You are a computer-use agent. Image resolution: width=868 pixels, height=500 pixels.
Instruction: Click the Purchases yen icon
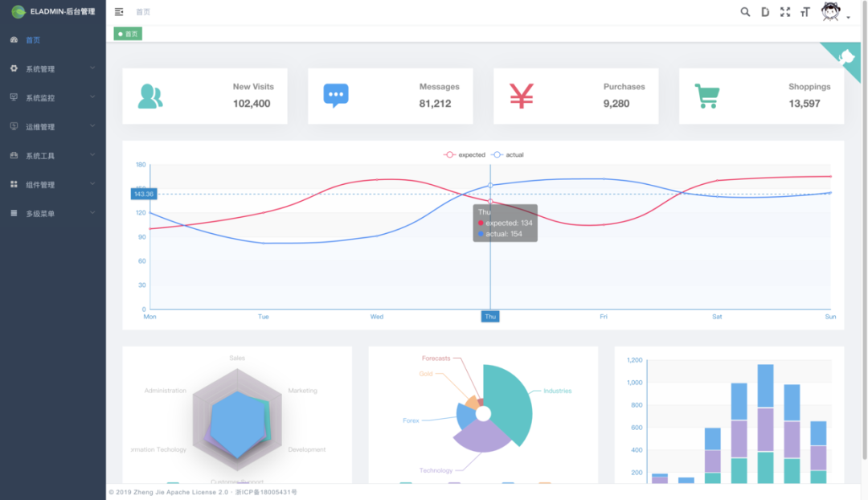point(522,96)
